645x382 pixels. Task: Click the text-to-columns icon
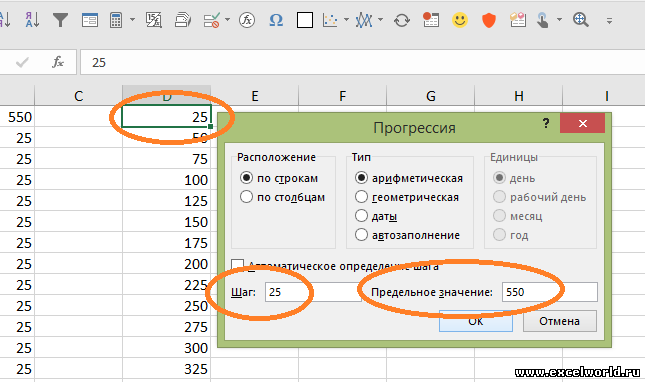tap(153, 20)
